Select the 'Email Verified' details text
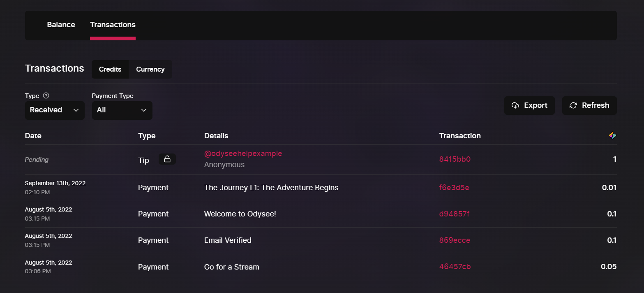644x293 pixels. point(228,240)
